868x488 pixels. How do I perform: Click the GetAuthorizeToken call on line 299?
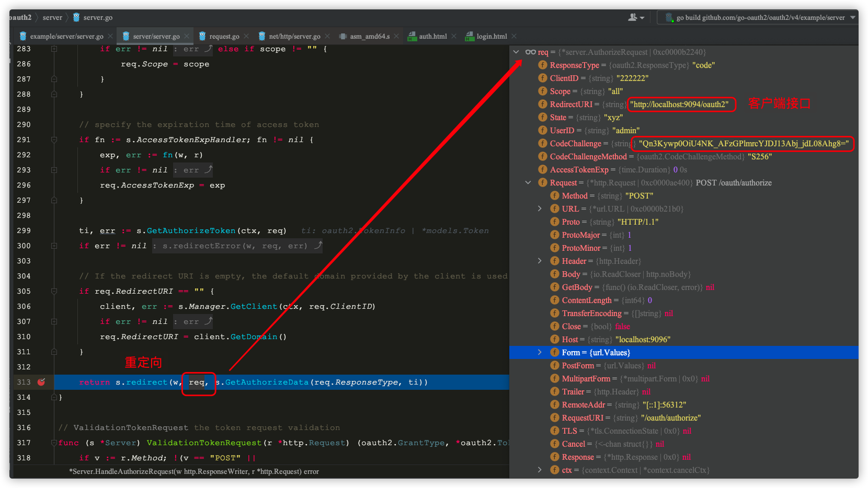[191, 230]
